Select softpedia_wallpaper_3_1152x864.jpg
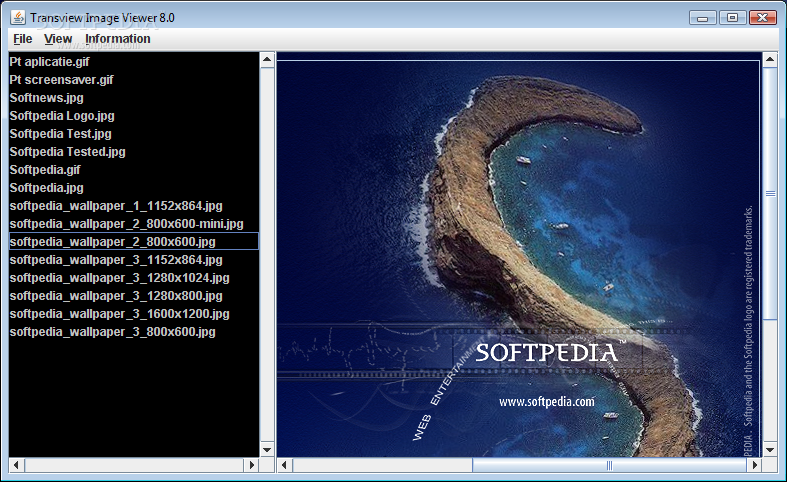This screenshot has width=787, height=482. tap(134, 260)
